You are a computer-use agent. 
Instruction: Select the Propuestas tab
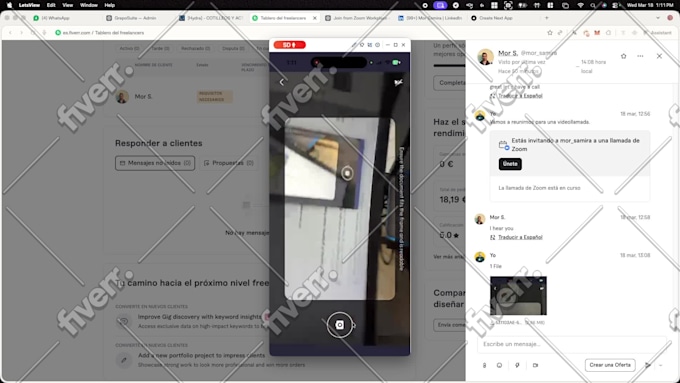click(229, 163)
